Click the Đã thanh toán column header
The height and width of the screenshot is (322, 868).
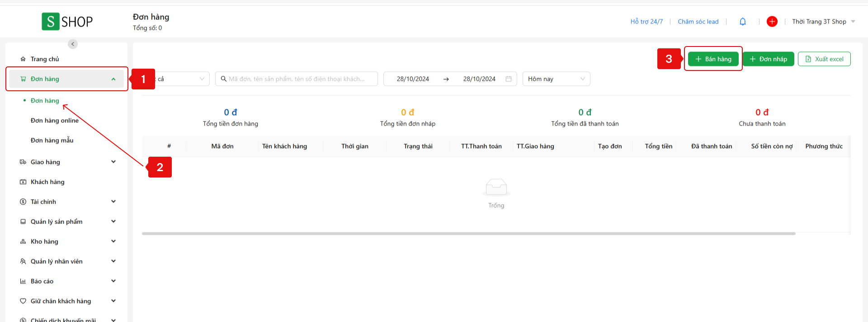pyautogui.click(x=712, y=146)
